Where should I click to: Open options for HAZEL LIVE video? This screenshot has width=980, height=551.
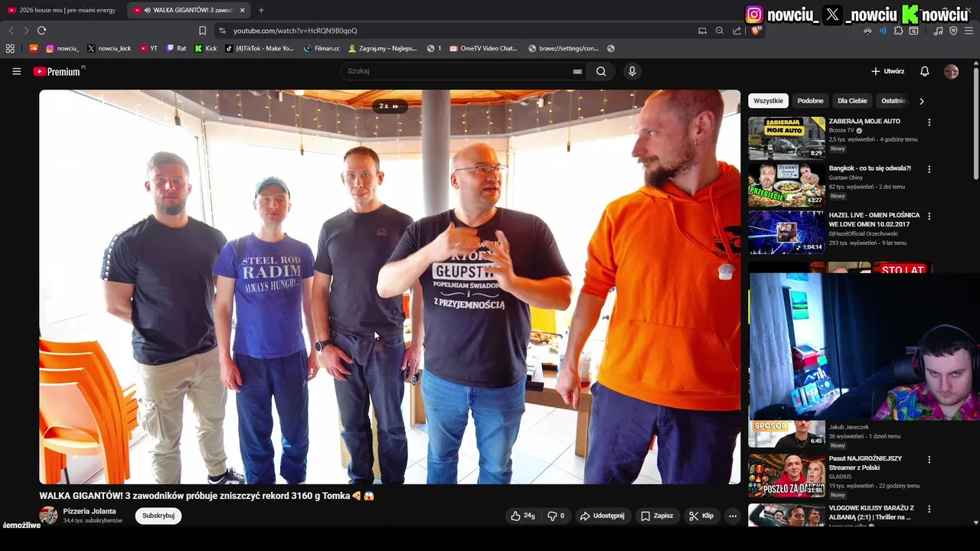click(x=929, y=217)
